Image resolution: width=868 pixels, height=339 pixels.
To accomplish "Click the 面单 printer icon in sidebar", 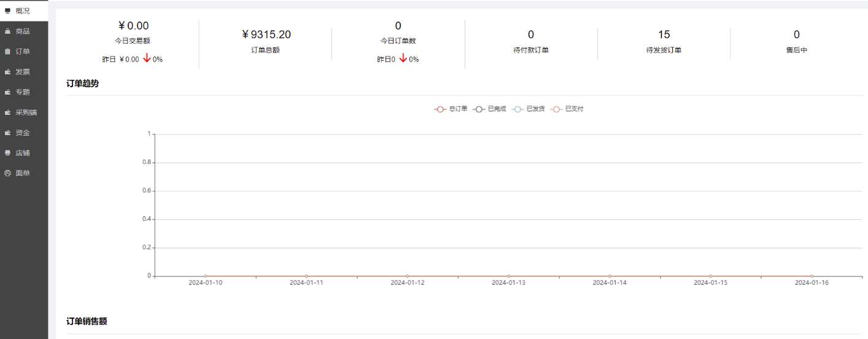I will coord(7,173).
